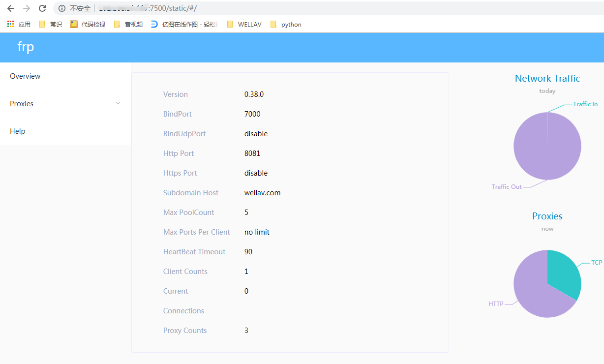Click the BindPort value 7000
This screenshot has width=604, height=364.
click(x=252, y=114)
